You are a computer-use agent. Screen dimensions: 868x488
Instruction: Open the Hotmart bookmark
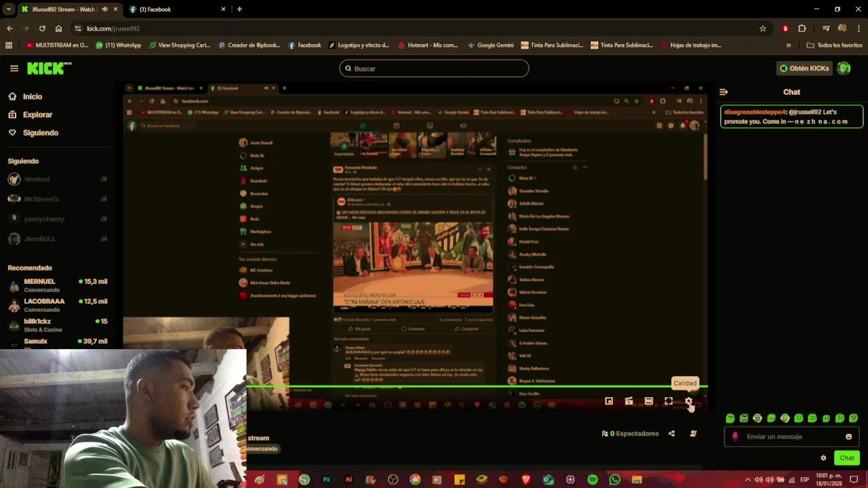tap(428, 45)
